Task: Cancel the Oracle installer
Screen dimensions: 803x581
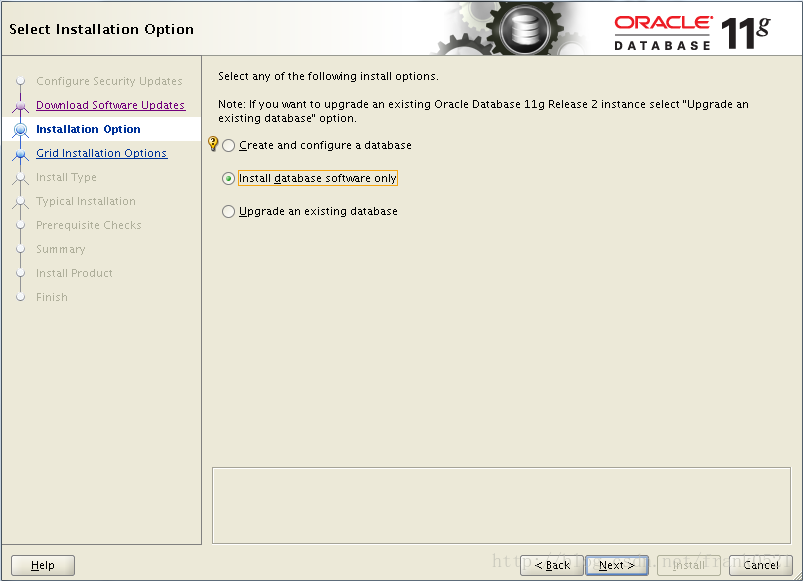Action: point(760,565)
